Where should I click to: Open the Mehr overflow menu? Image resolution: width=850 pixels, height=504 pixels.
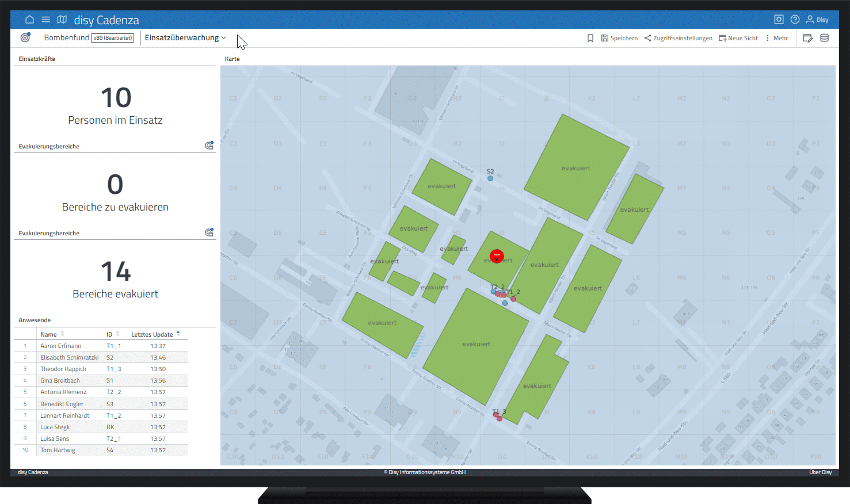click(x=776, y=38)
